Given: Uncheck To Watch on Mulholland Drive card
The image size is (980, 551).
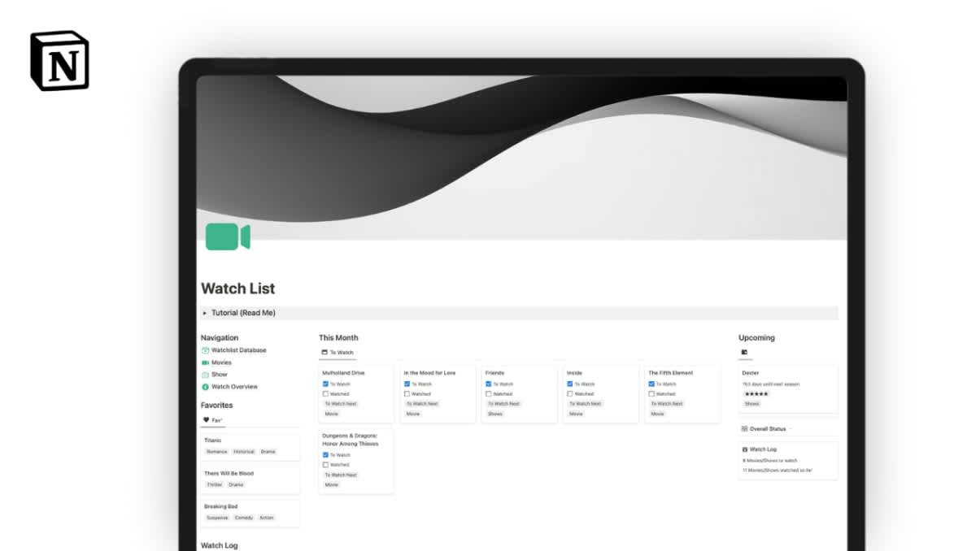Looking at the screenshot, I should click(x=325, y=384).
